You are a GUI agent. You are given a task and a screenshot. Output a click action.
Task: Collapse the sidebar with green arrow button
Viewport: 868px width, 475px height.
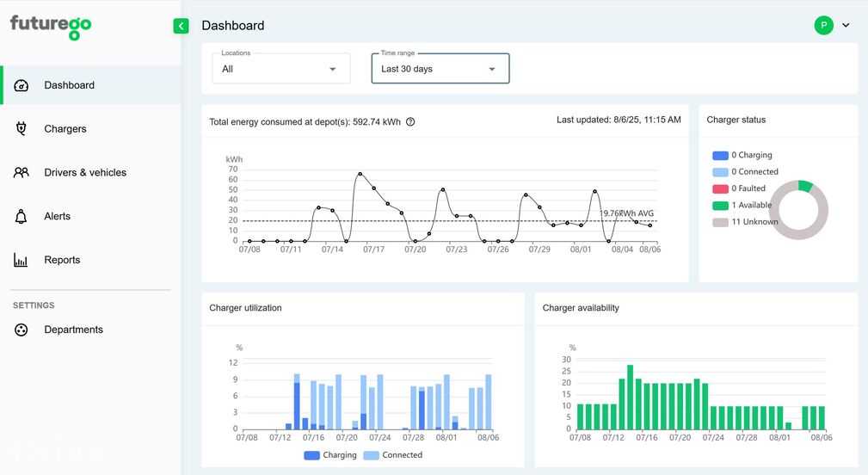181,26
